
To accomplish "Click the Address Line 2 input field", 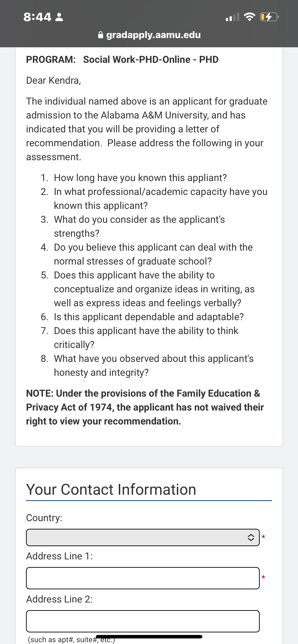I will (143, 621).
